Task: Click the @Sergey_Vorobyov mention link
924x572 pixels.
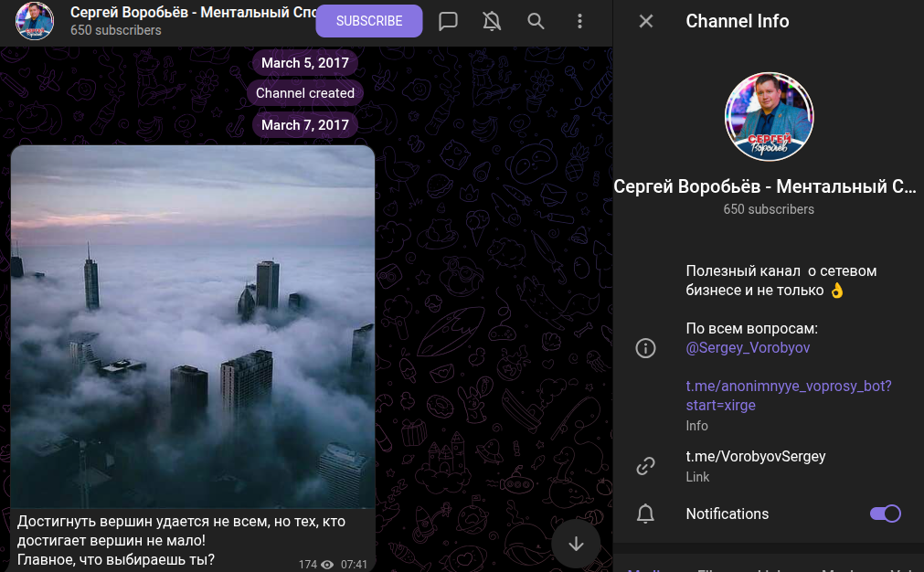Action: point(748,348)
